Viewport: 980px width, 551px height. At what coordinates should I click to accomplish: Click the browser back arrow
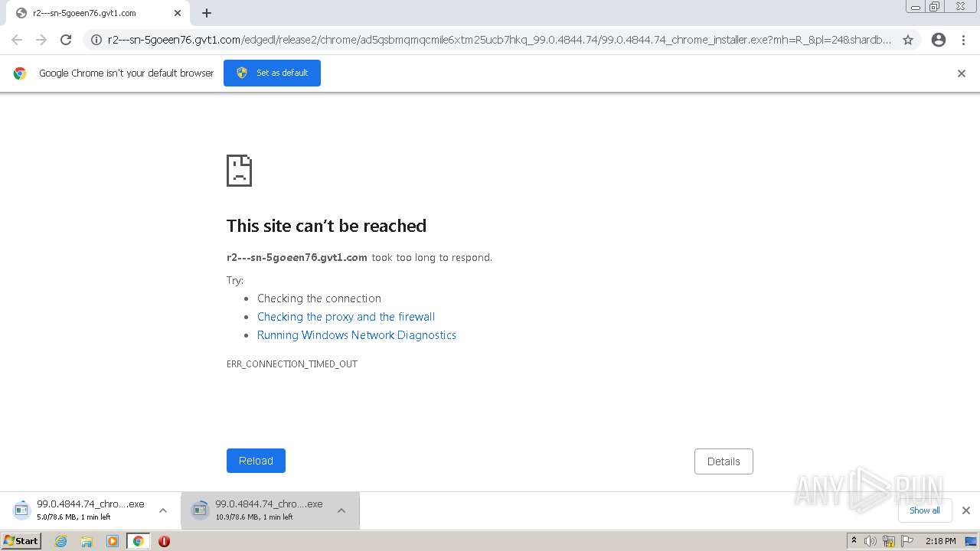(x=17, y=40)
